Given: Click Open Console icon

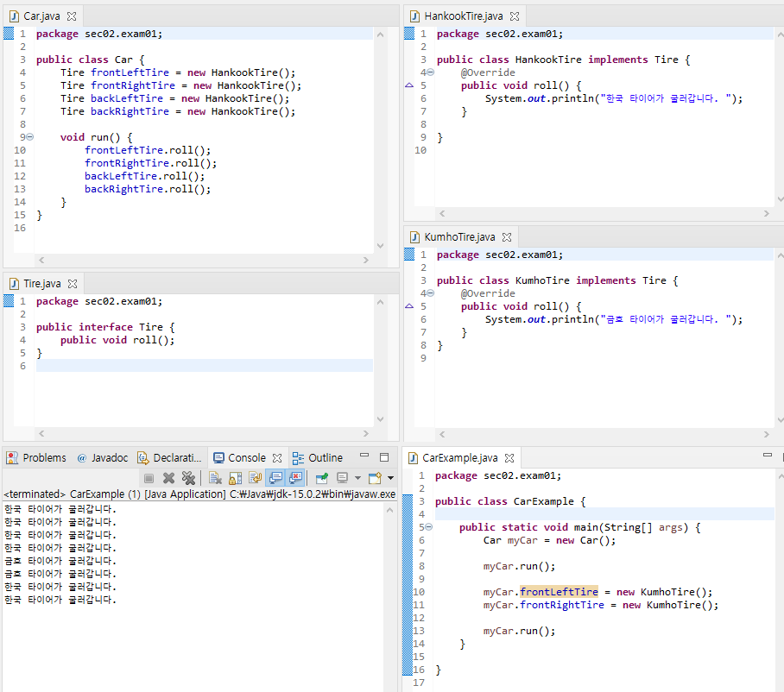Looking at the screenshot, I should (375, 478).
